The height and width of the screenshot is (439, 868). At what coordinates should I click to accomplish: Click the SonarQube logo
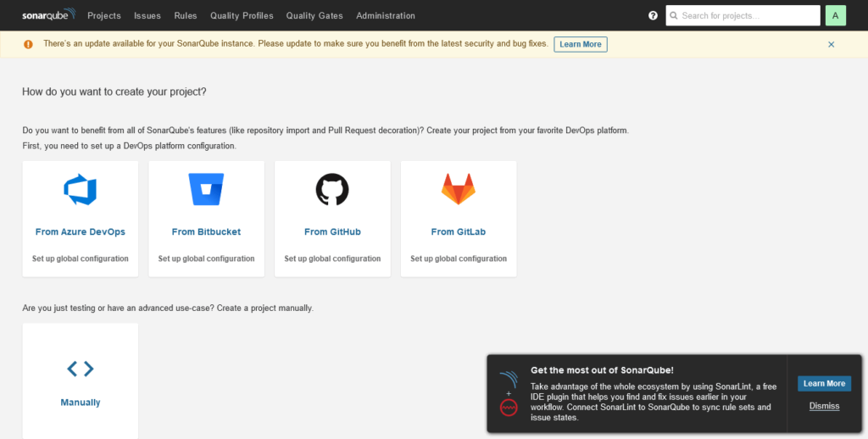coord(48,15)
